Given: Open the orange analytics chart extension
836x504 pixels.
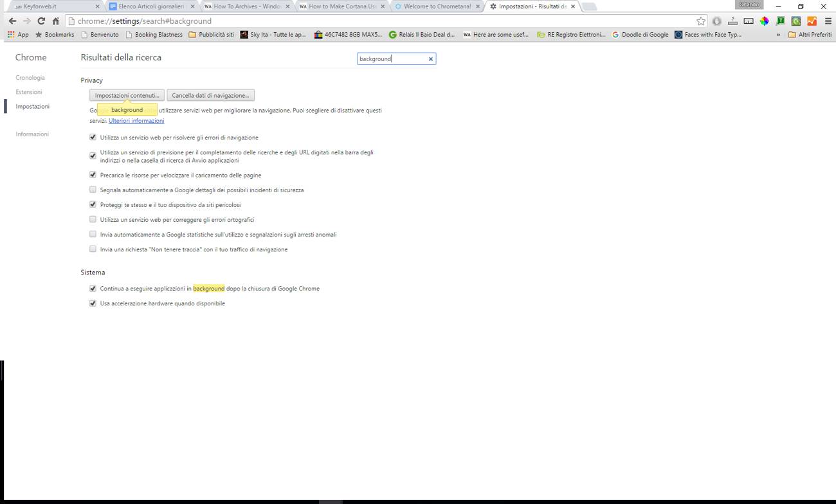Looking at the screenshot, I should (x=812, y=21).
